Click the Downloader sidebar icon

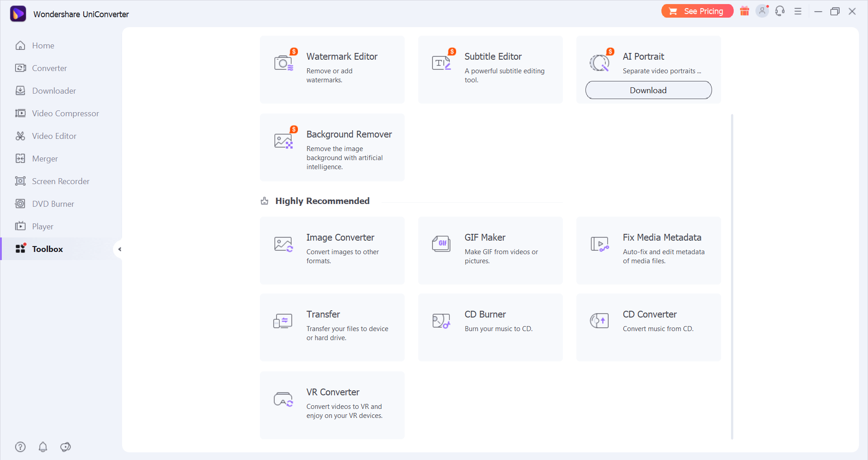[x=20, y=90]
